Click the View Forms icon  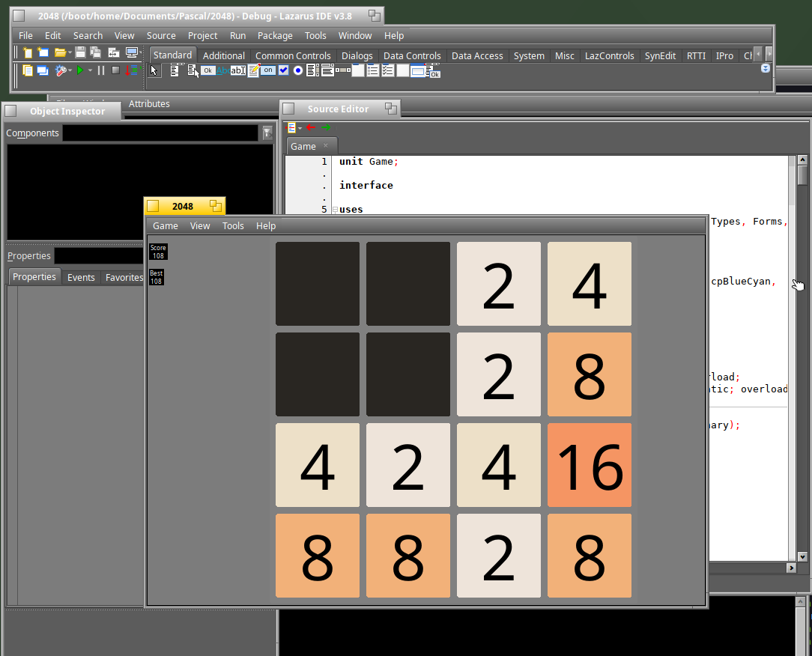[43, 70]
